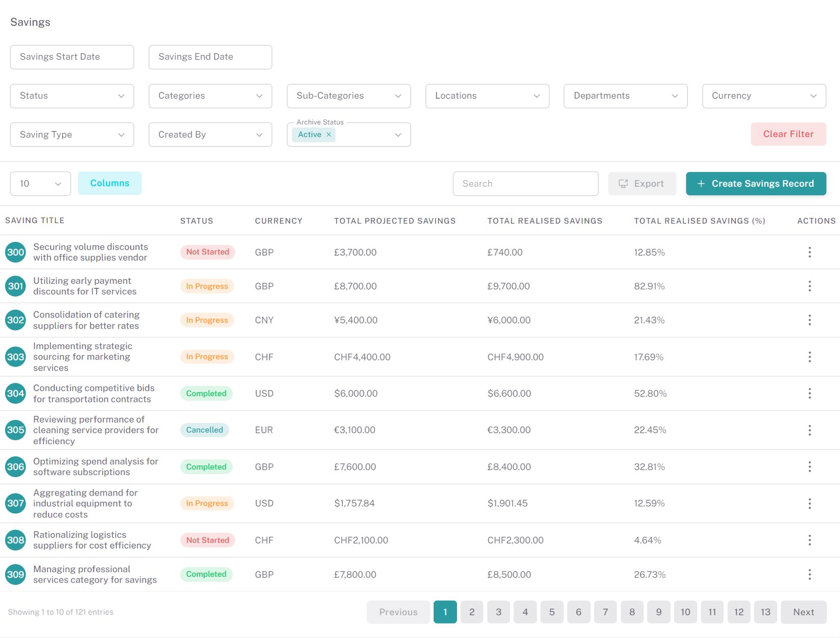Click the 302 record ID badge
840x638 pixels.
coord(15,320)
